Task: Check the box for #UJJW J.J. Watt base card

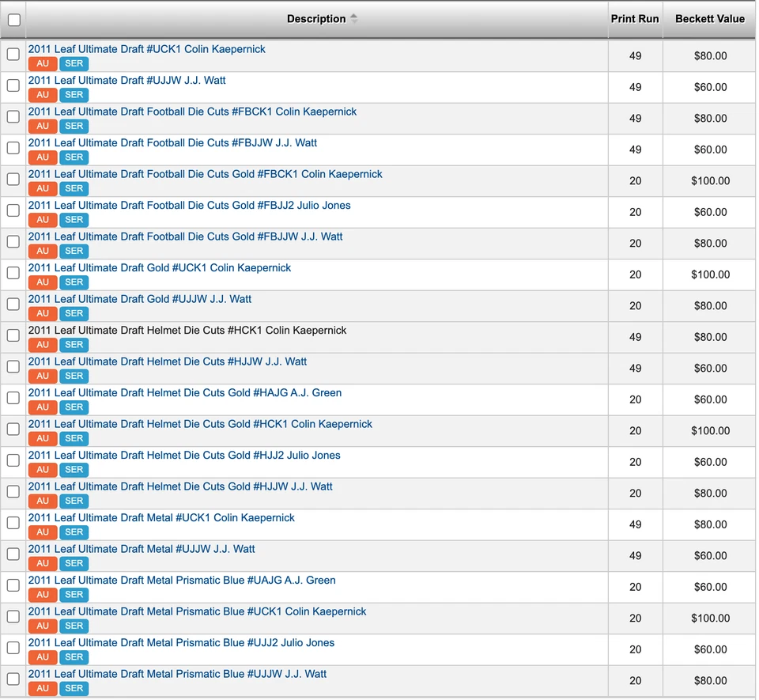Action: point(13,85)
